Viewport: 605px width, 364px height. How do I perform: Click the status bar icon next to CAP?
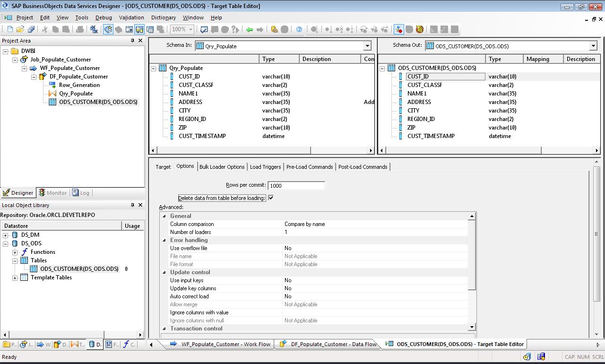point(541,357)
